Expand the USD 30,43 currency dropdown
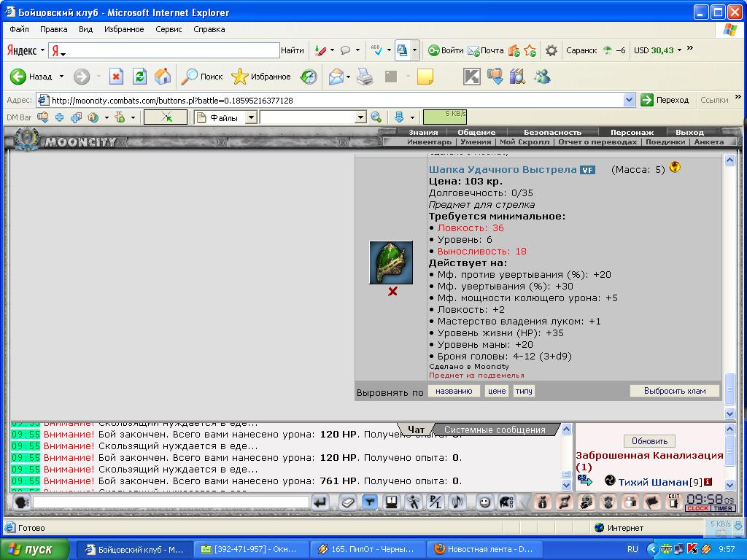 [679, 50]
